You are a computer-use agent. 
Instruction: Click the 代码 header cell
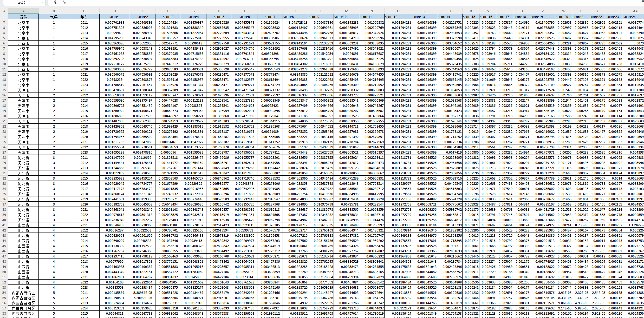(x=54, y=17)
